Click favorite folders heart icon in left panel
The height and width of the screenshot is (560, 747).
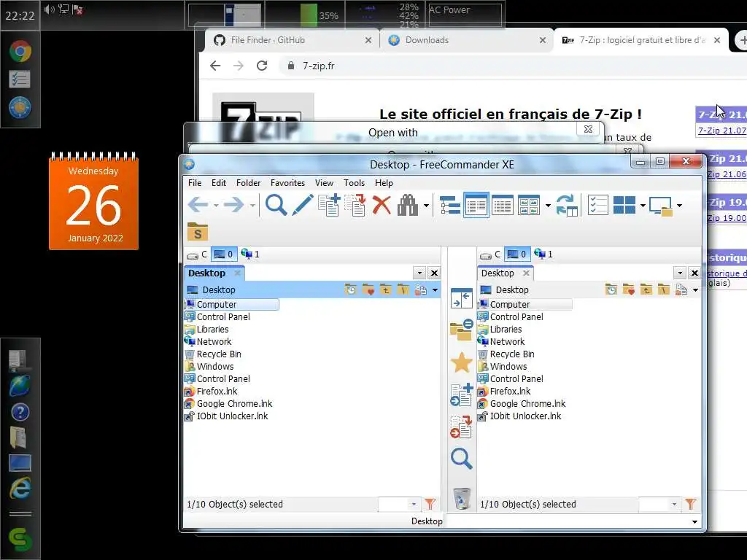point(368,289)
